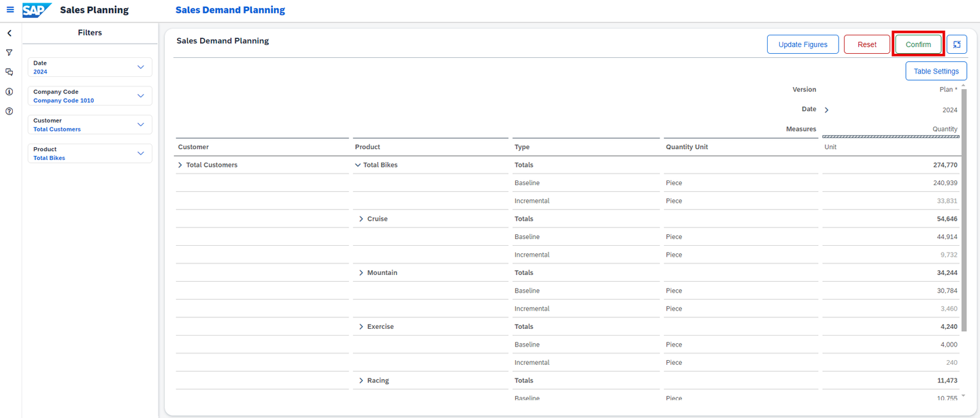
Task: Expand the Racing product row
Action: point(361,380)
